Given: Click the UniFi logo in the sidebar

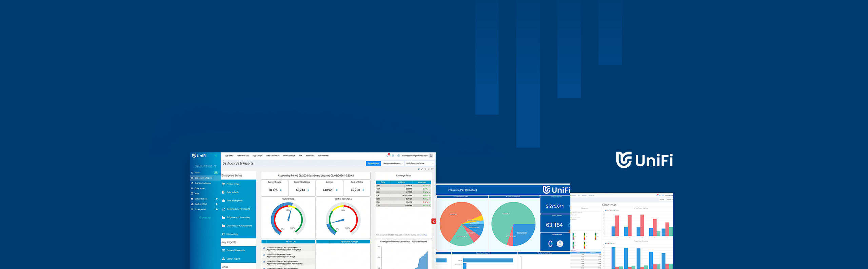Looking at the screenshot, I should 199,156.
